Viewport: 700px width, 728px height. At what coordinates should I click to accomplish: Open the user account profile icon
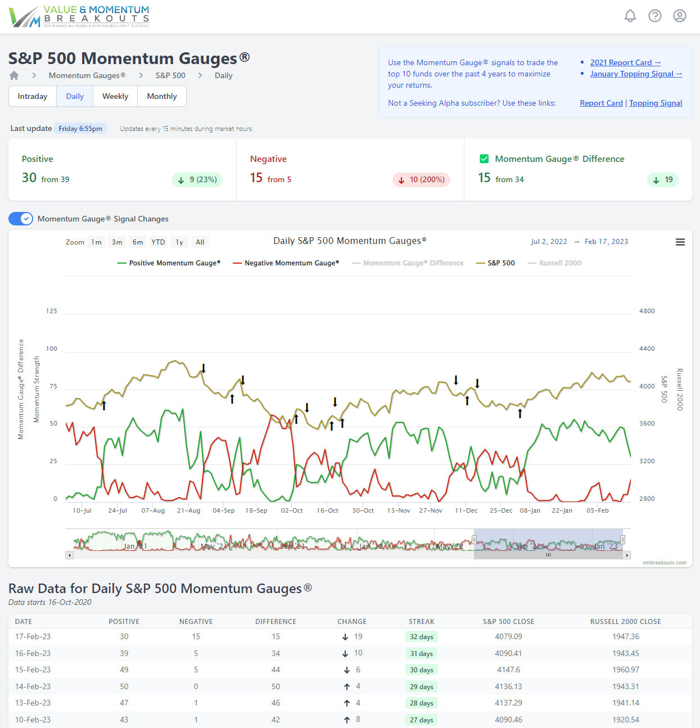[x=680, y=16]
